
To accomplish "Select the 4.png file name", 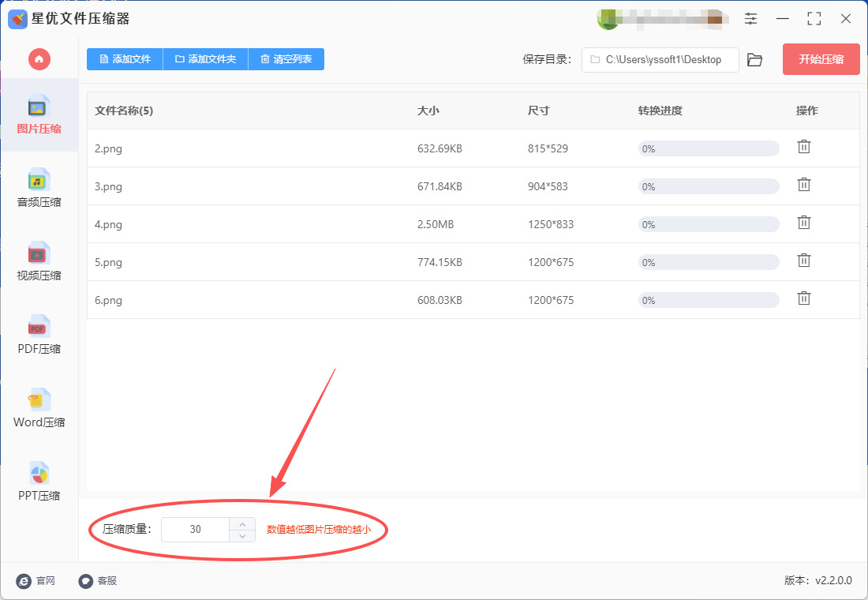I will [109, 224].
